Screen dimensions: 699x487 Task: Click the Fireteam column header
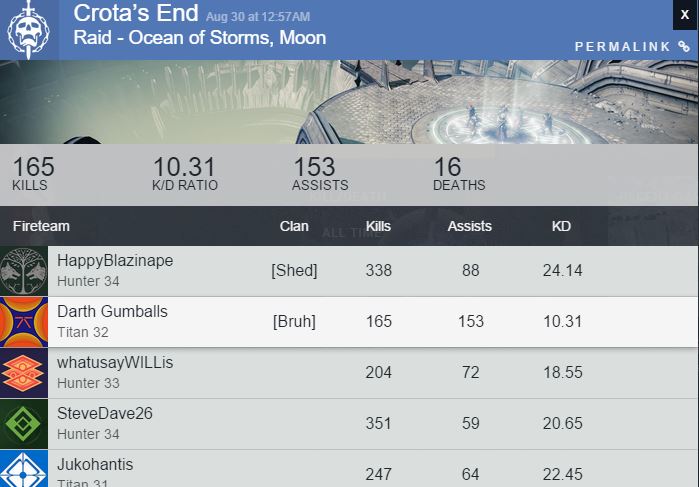coord(41,226)
